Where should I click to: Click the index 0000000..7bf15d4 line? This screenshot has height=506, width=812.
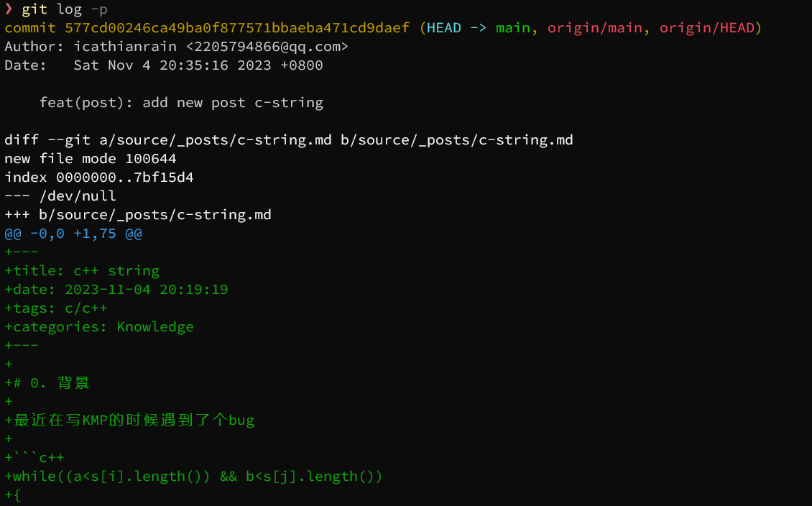[98, 178]
